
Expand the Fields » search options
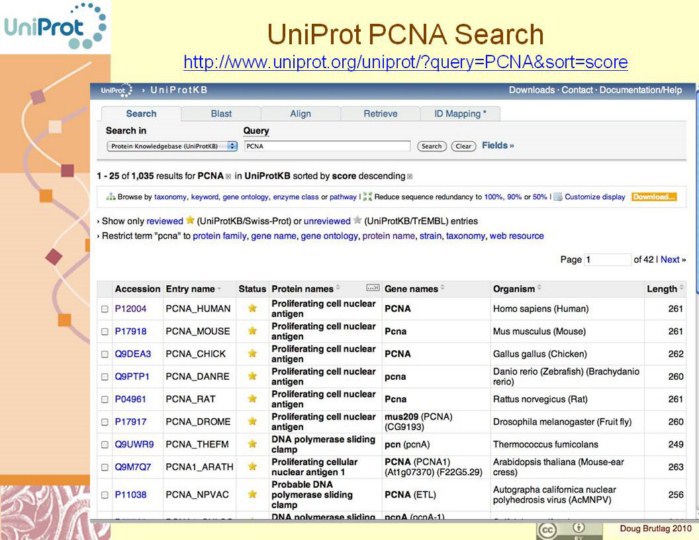coord(498,146)
